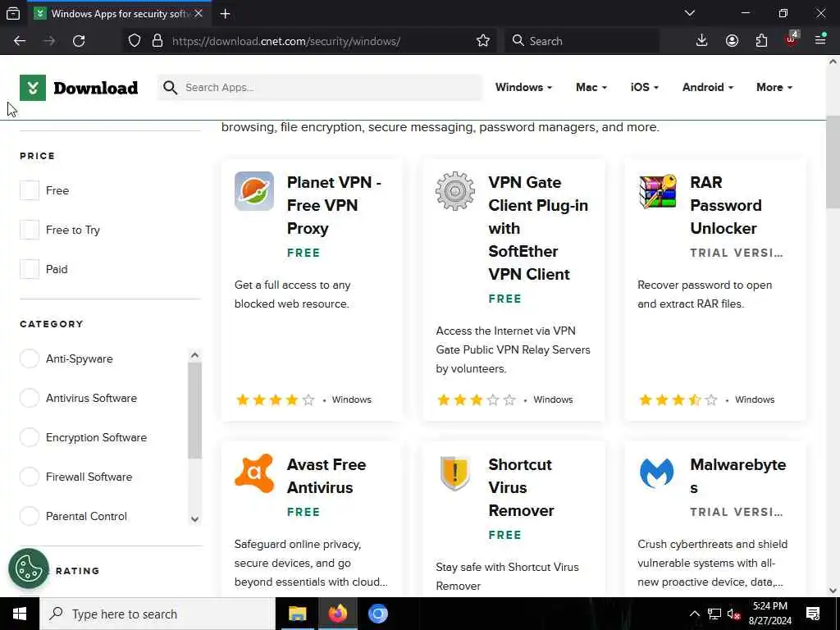Open File Explorer from the taskbar
The width and height of the screenshot is (840, 630).
click(x=297, y=614)
